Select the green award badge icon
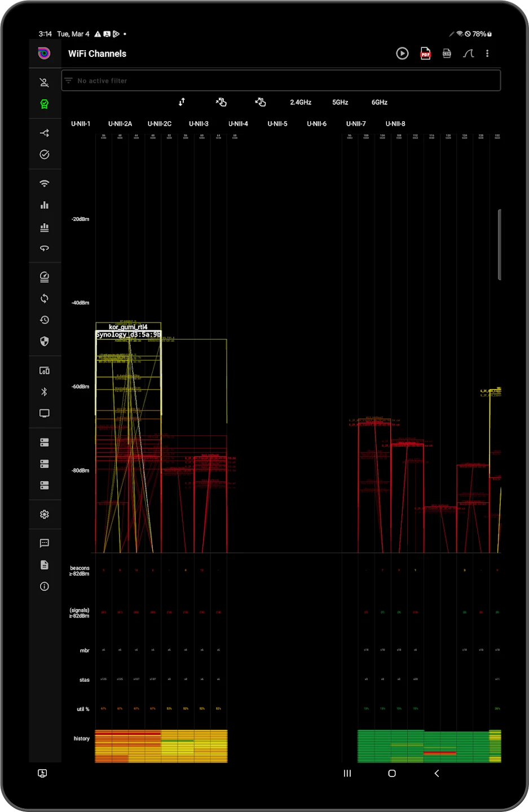The width and height of the screenshot is (529, 812). [x=45, y=104]
